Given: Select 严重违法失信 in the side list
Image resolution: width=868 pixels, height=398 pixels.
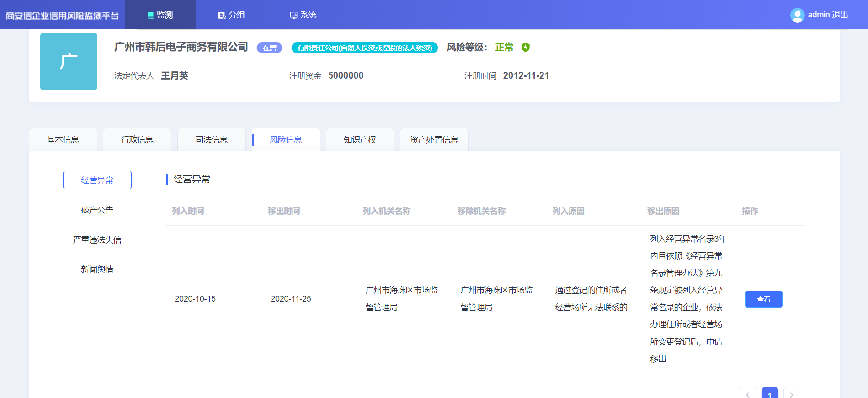Looking at the screenshot, I should [97, 240].
